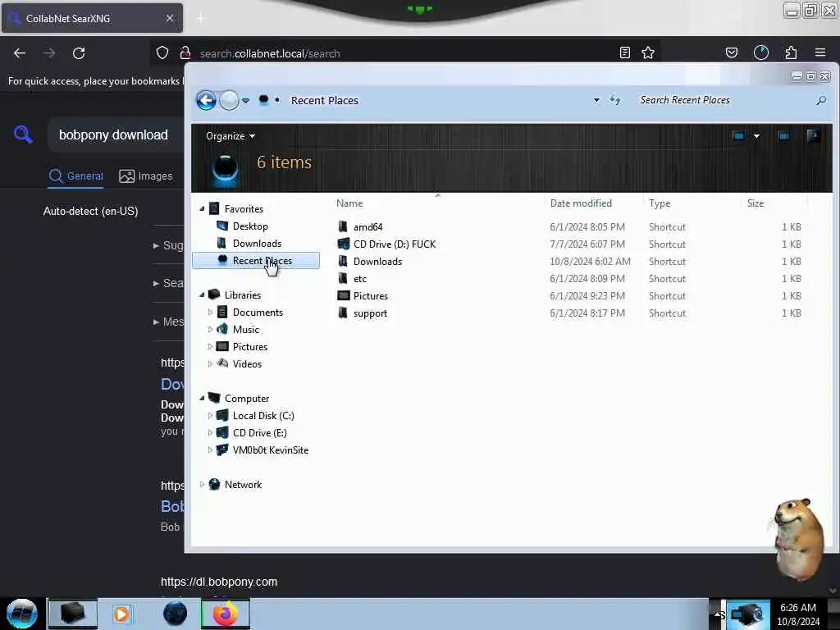Open Firefox extensions puzzle icon
Screen dimensions: 840x630
(791, 52)
